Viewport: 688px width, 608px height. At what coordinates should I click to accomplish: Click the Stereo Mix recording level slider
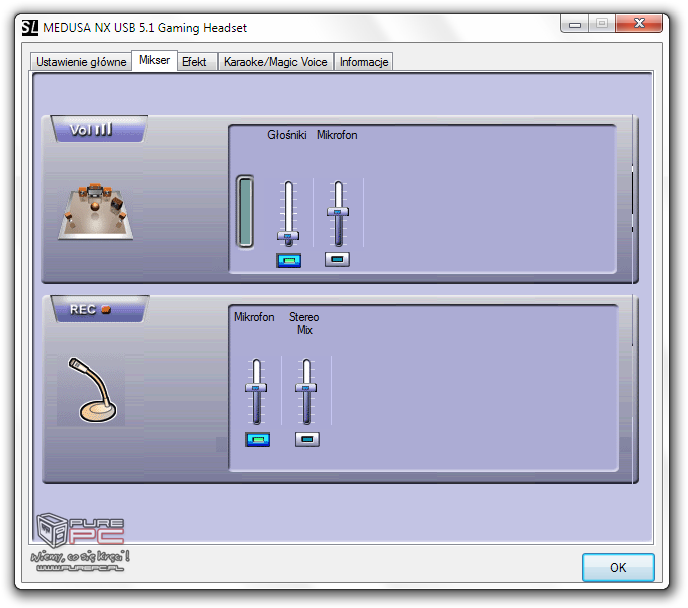click(x=306, y=392)
